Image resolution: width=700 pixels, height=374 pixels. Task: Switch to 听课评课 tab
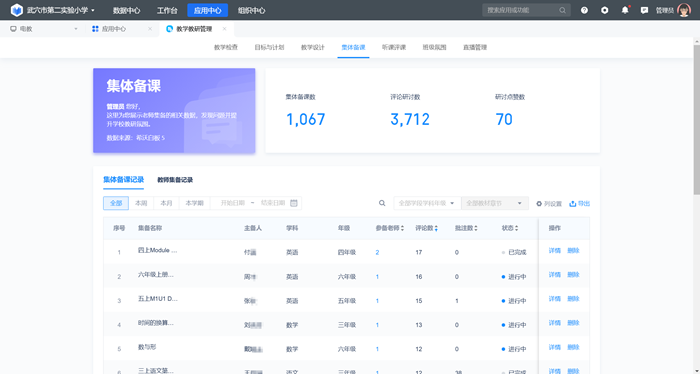coord(394,47)
